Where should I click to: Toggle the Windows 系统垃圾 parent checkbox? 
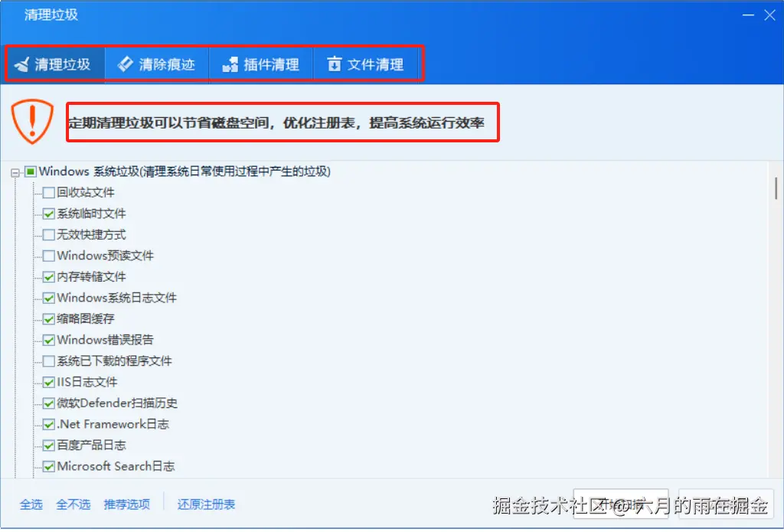tap(31, 172)
